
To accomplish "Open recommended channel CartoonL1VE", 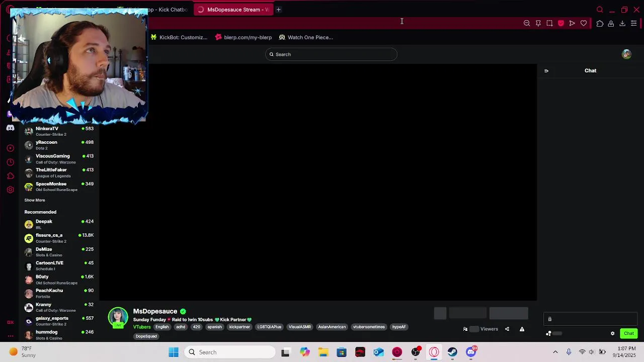I will pos(59,265).
